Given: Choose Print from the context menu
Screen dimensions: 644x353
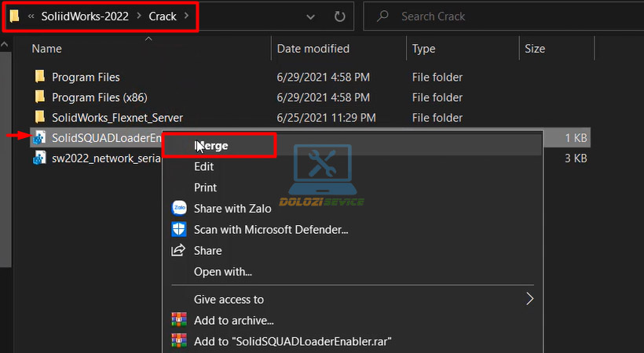Looking at the screenshot, I should tap(205, 187).
